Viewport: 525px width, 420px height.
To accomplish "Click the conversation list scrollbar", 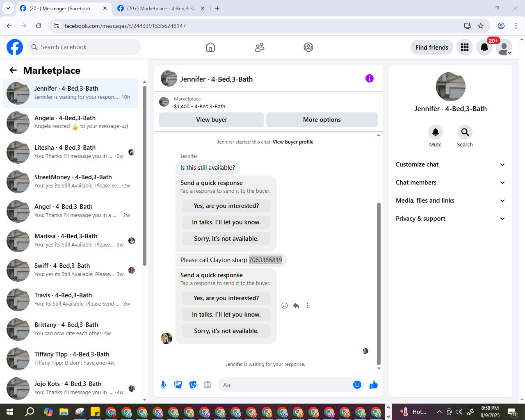I will (144, 176).
